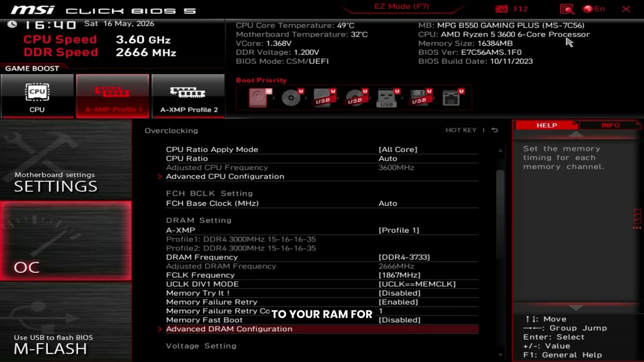Open the SETTINGS motherboard section
The image size is (644, 362).
point(65,160)
